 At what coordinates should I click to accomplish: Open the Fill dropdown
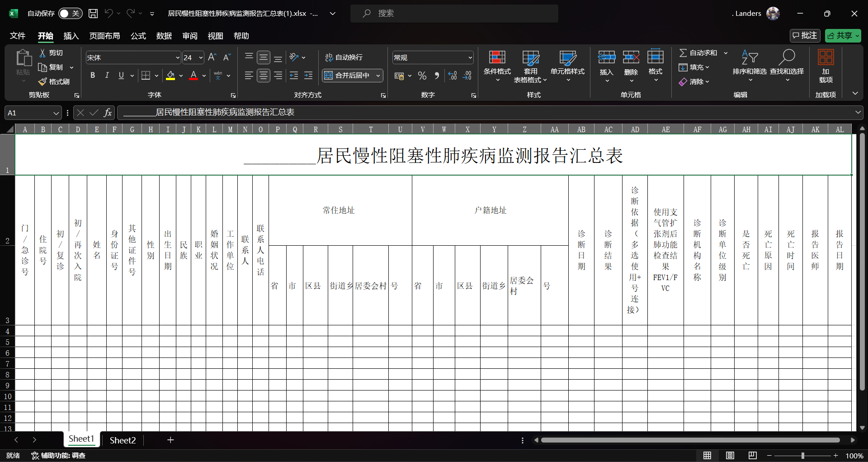694,67
